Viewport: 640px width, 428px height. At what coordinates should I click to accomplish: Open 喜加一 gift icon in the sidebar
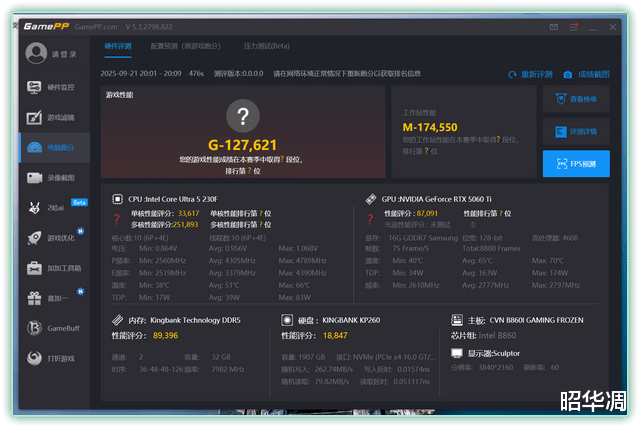(x=34, y=298)
